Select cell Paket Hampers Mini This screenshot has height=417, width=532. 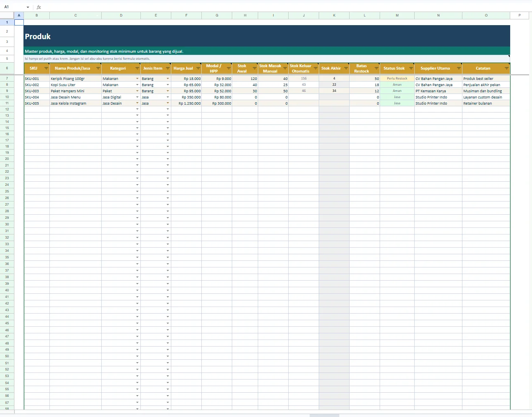(x=75, y=91)
